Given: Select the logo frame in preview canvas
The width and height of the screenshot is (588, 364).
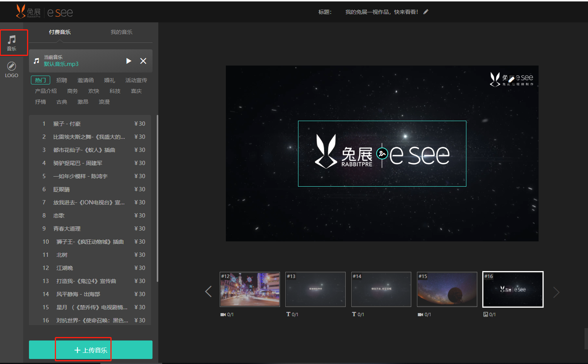Looking at the screenshot, I should click(382, 153).
